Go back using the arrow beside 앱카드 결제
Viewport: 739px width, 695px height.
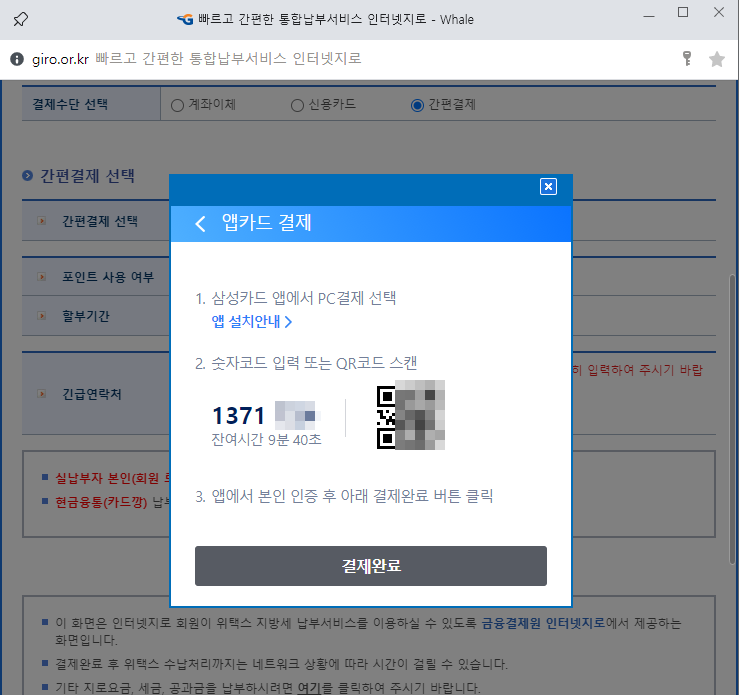tap(200, 223)
